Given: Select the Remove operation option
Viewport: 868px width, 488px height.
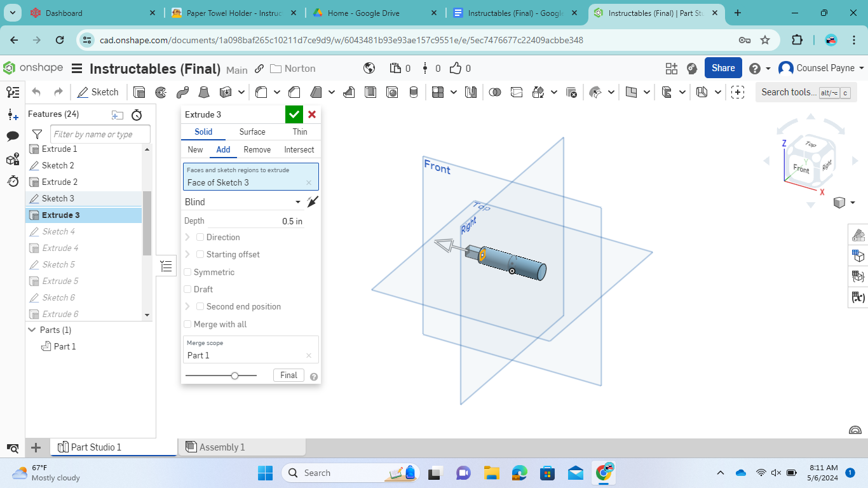Looking at the screenshot, I should pos(257,149).
